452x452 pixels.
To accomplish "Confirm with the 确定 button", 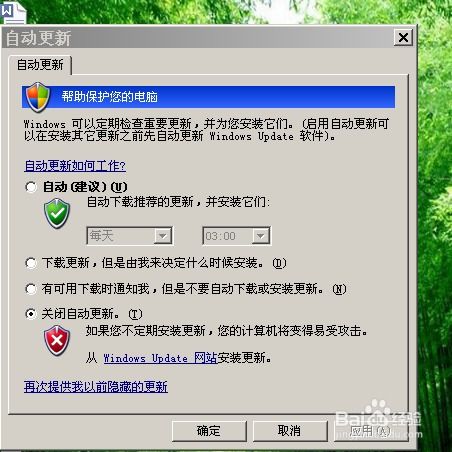I will point(209,431).
